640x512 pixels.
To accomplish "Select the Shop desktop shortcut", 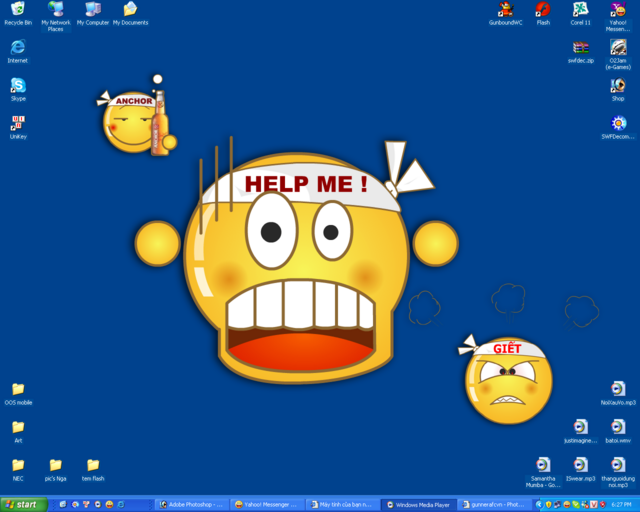I will click(x=618, y=89).
